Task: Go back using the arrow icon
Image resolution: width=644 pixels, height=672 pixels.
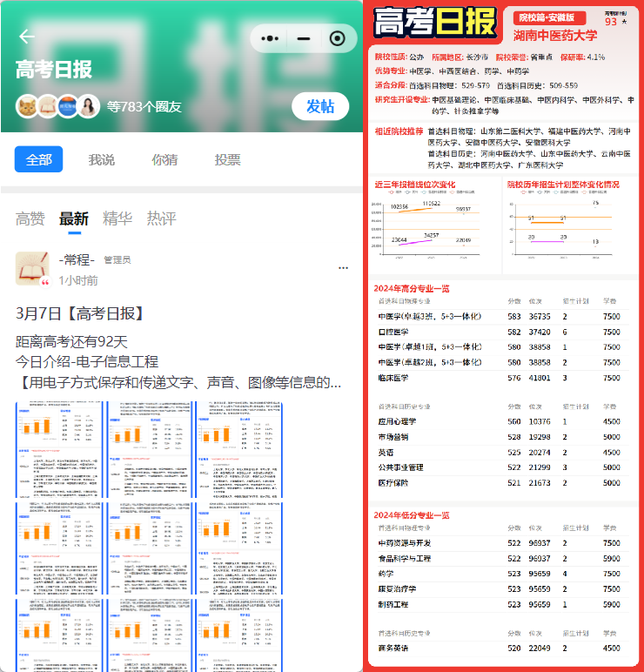Action: 27,37
